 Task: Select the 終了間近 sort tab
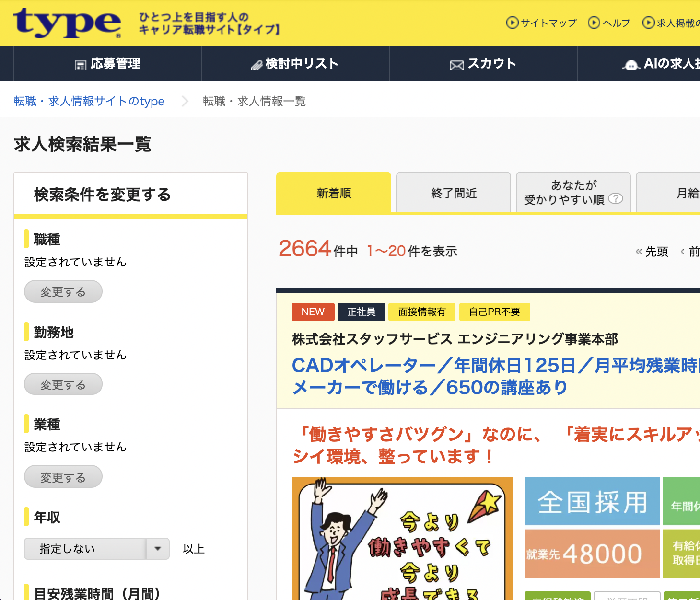click(454, 193)
